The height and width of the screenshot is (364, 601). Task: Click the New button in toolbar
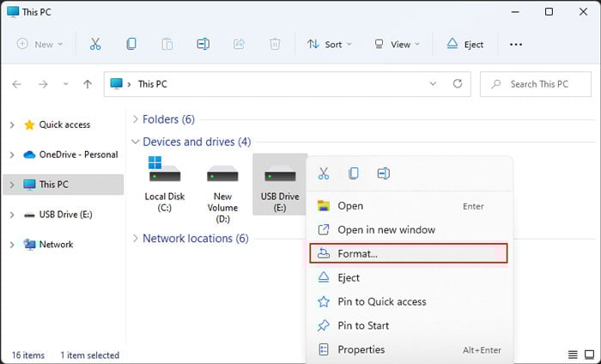click(40, 44)
